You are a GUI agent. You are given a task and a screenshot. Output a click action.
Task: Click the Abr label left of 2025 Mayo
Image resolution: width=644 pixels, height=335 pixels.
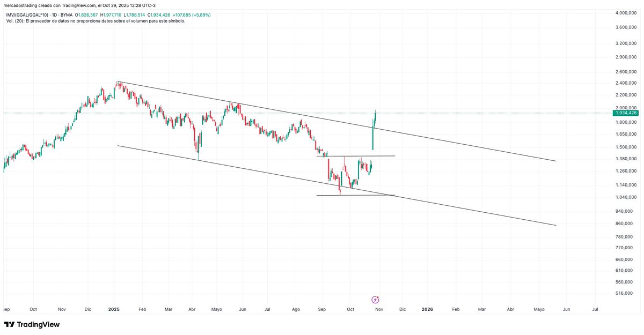(192, 309)
